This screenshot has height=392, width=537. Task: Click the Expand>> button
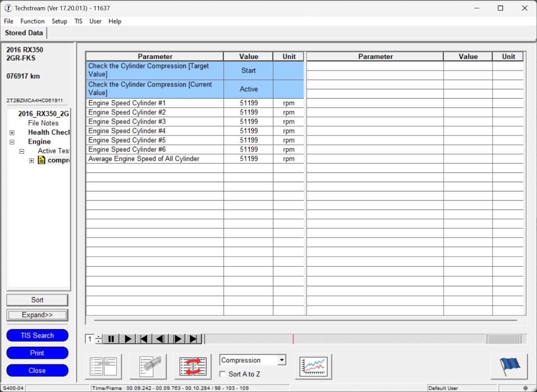click(37, 315)
